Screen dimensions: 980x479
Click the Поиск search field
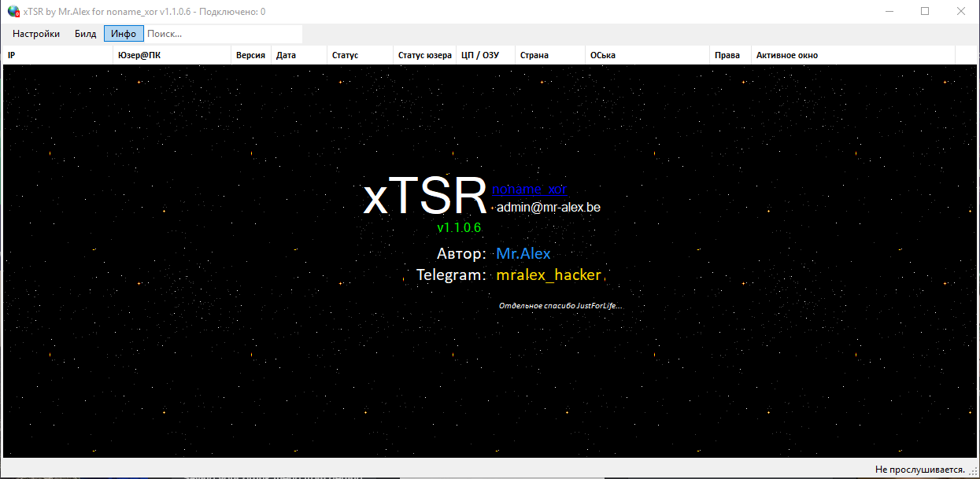tap(223, 34)
